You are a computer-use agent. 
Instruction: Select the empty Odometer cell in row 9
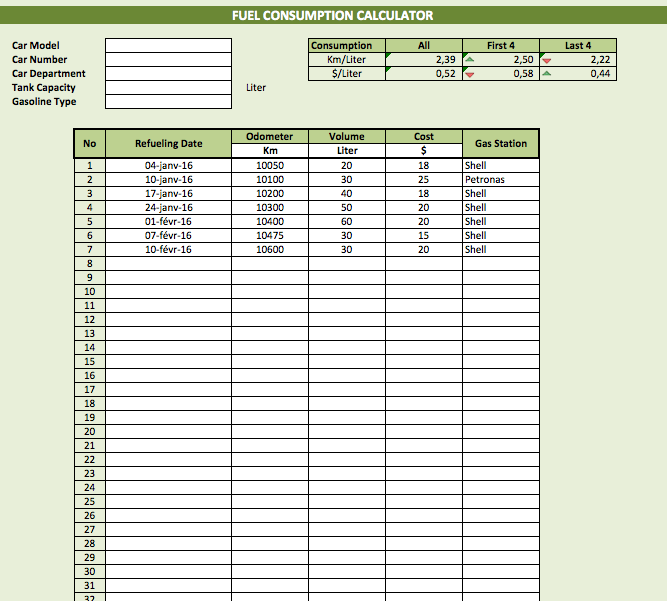click(x=270, y=278)
